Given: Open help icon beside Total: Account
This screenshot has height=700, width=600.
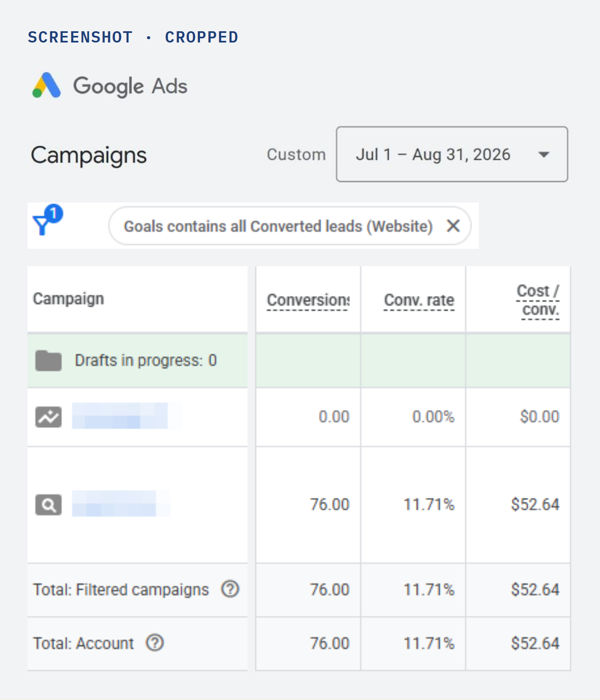Looking at the screenshot, I should click(155, 643).
